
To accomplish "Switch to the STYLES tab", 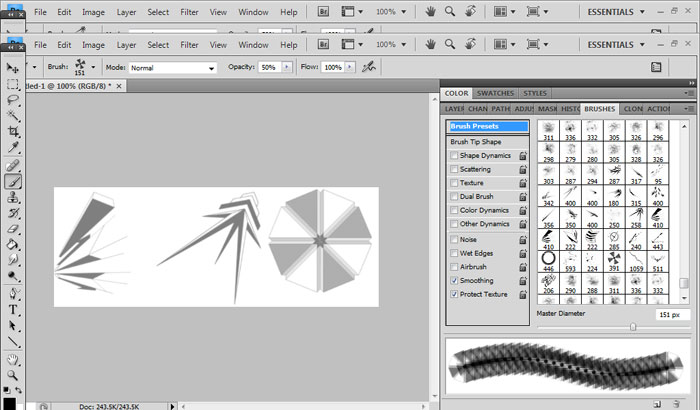I will tap(535, 93).
